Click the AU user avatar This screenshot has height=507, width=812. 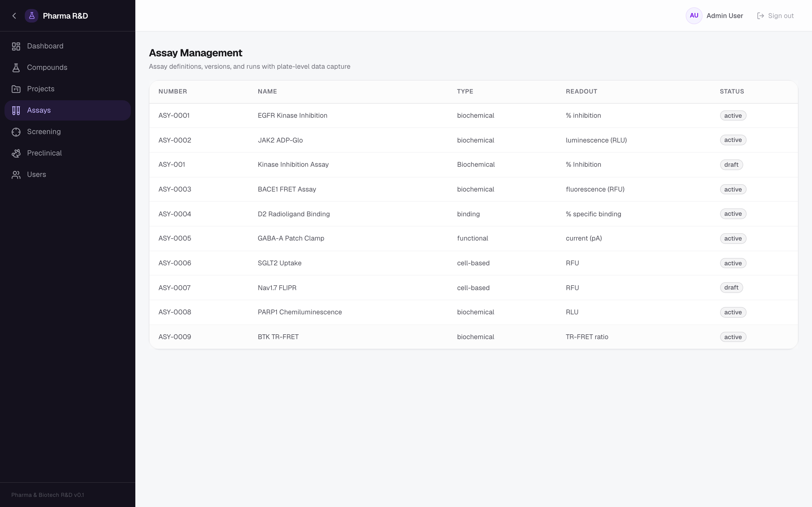(x=694, y=16)
